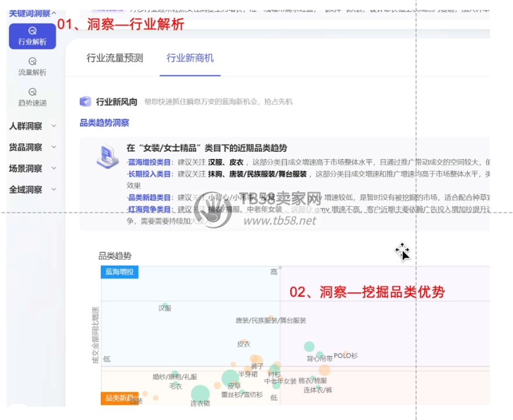513x420 pixels.
Task: Expand the 人群洞察 menu
Action: click(x=53, y=126)
